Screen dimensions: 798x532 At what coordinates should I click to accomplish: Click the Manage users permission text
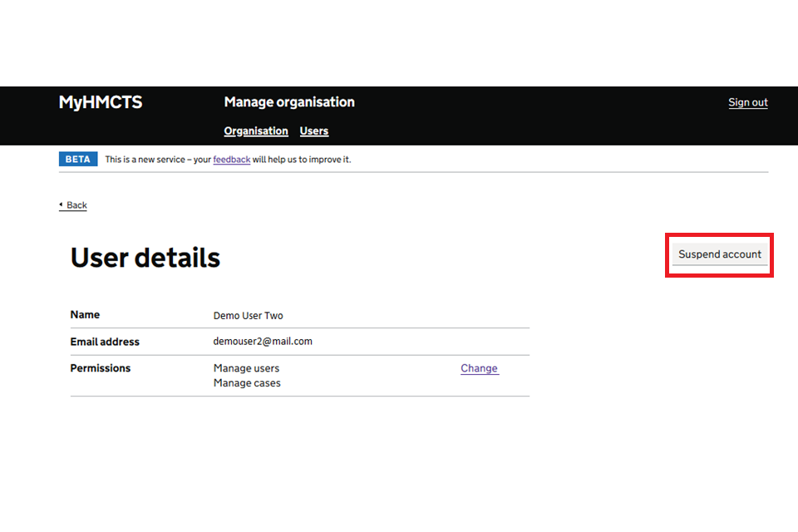click(246, 368)
